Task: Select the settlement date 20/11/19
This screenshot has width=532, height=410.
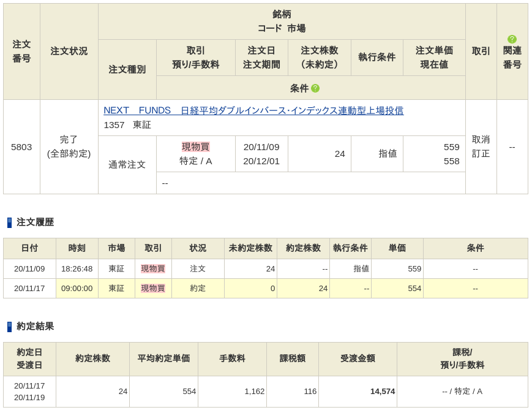Action: tap(29, 397)
